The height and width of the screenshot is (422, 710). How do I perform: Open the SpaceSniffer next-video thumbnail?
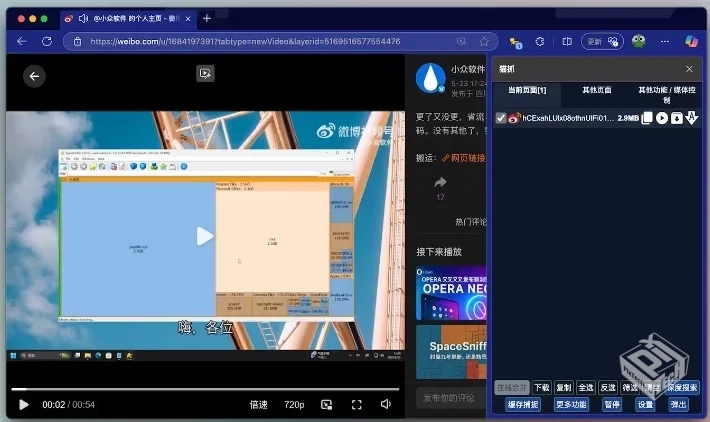coord(451,352)
